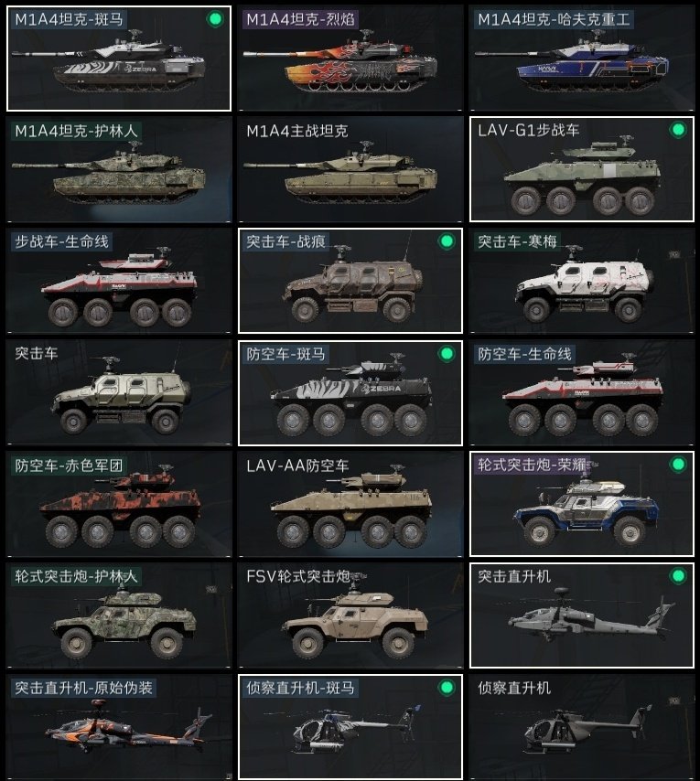Choose the FSV轮式突击炮 default vehicle

tap(350, 615)
